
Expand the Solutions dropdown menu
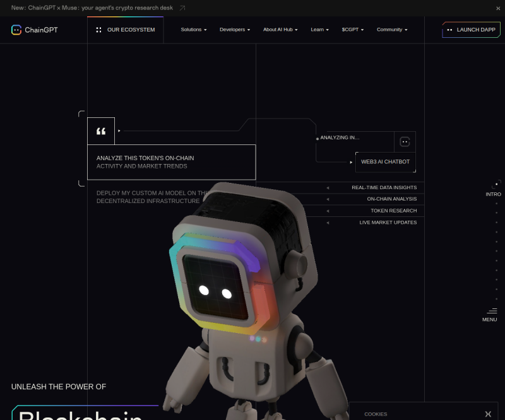(x=194, y=30)
